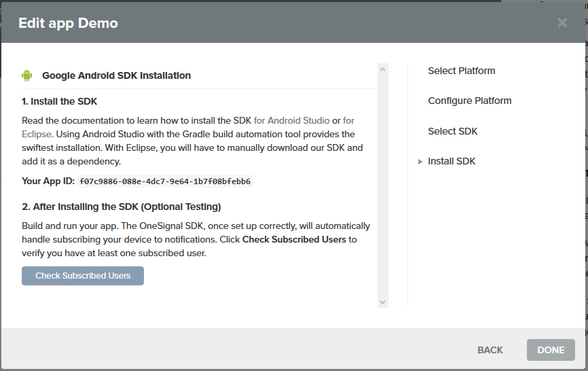Click the App ID code value
The image size is (588, 371).
(165, 181)
